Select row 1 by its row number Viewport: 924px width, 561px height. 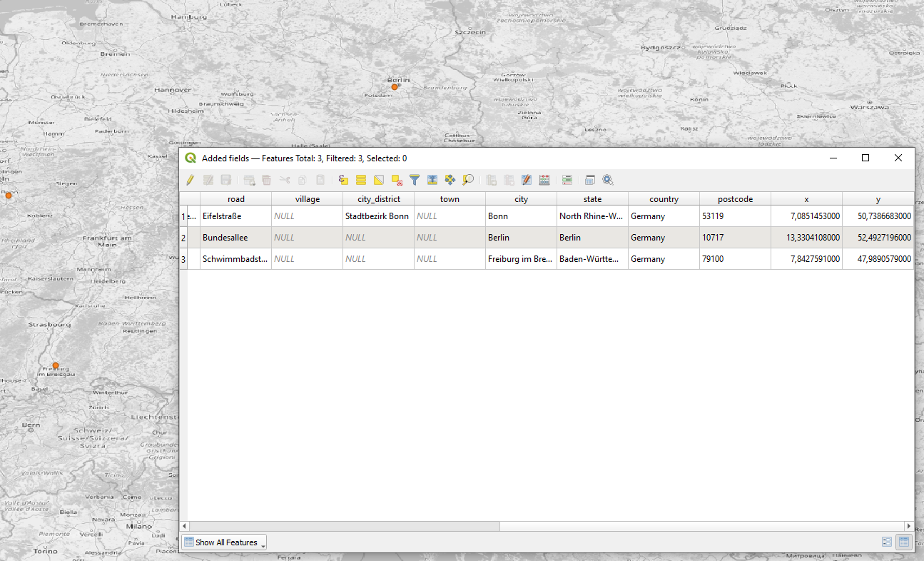(183, 216)
